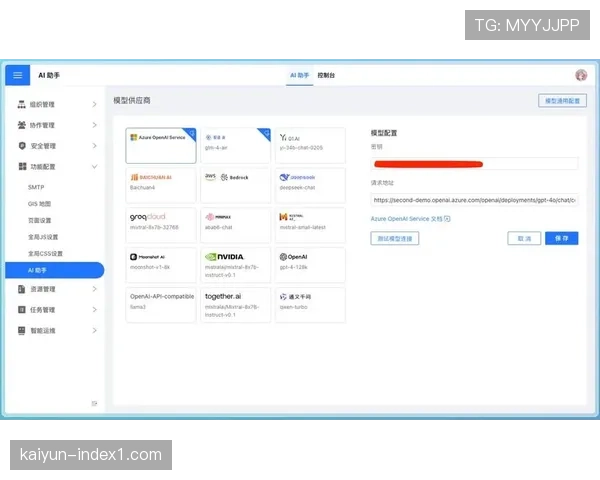Image resolution: width=600 pixels, height=480 pixels.
Task: Select the deepseek-chat provider card
Action: 310,185
